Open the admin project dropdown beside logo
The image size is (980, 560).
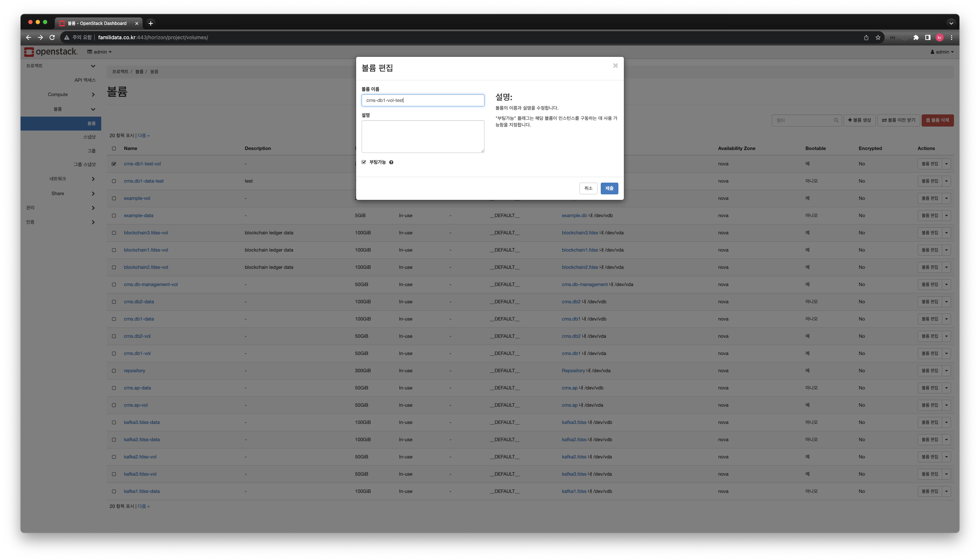(x=100, y=52)
